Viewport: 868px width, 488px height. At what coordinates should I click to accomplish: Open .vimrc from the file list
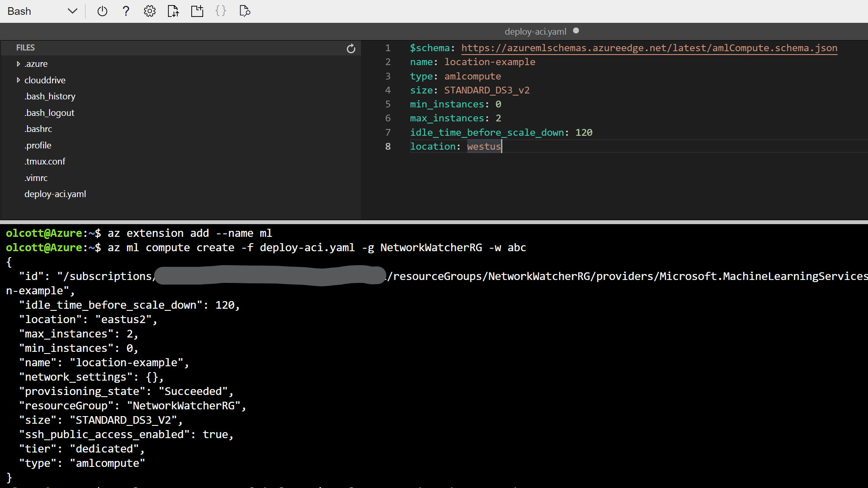pos(36,178)
